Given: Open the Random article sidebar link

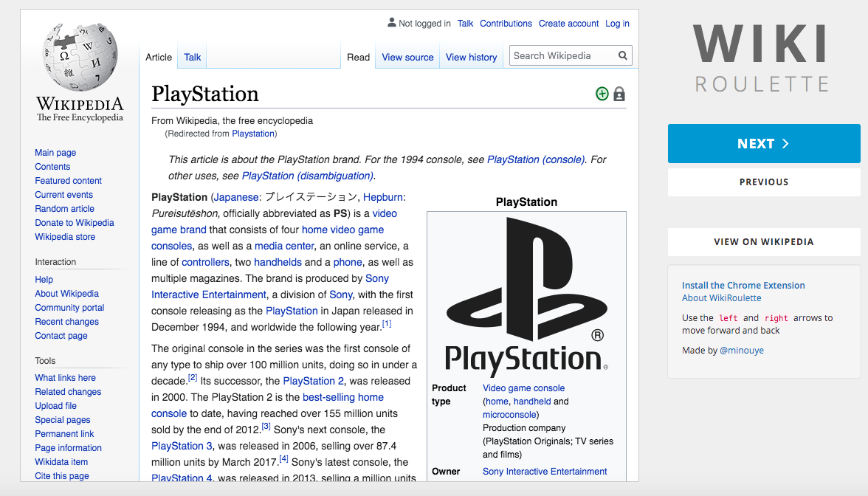Looking at the screenshot, I should pyautogui.click(x=64, y=209).
